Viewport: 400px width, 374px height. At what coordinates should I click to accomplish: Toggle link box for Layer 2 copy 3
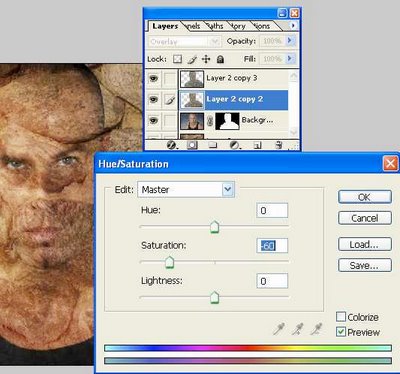pos(170,79)
